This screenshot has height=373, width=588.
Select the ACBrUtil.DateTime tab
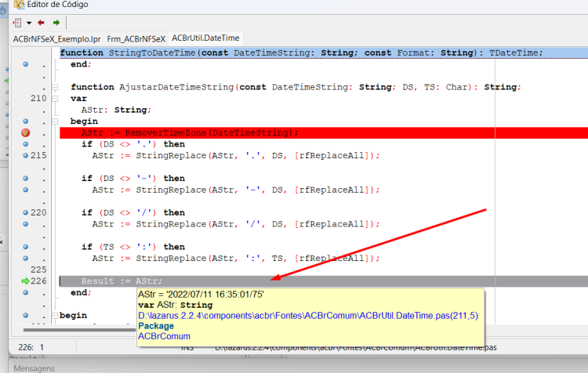coord(205,38)
